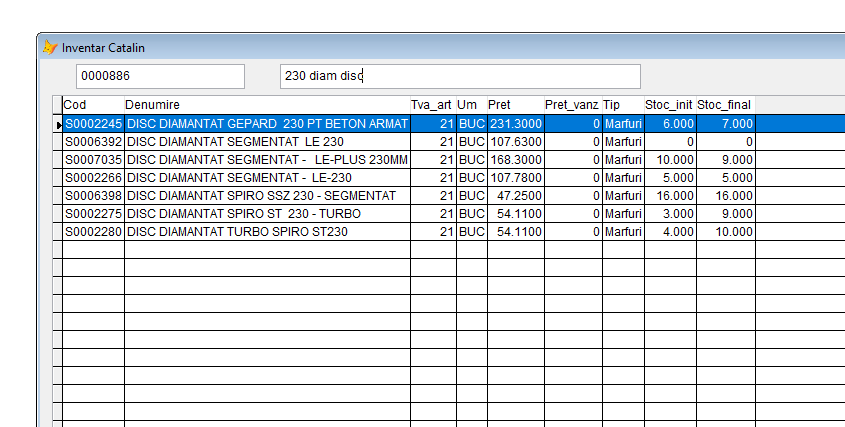Click DISC DIAMANTAT SEGMENTAT LE 230 name
The width and height of the screenshot is (845, 427).
coord(267,142)
